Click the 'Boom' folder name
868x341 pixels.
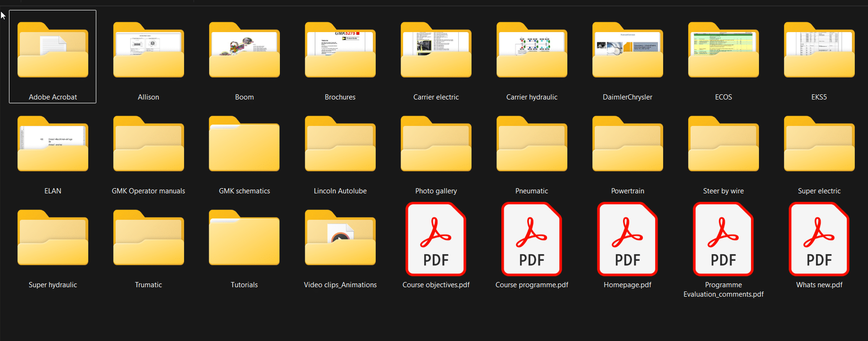coord(244,97)
